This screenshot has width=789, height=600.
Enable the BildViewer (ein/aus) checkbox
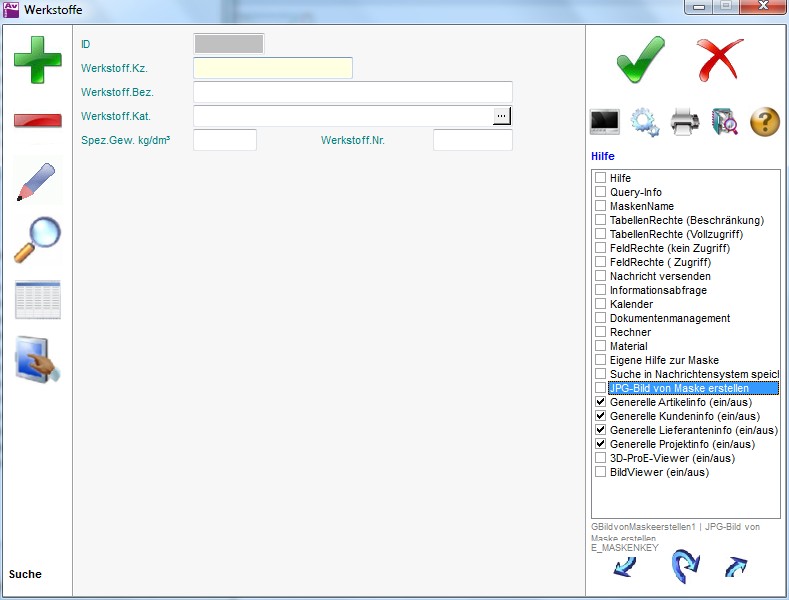601,472
